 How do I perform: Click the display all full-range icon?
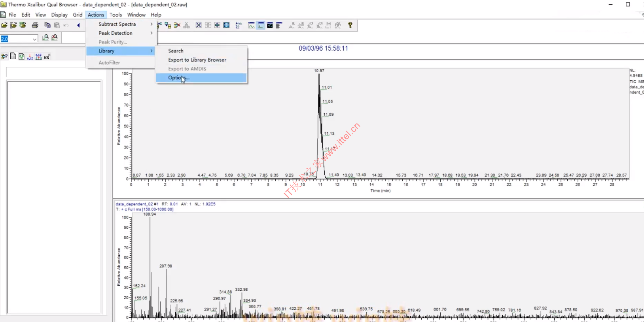tap(227, 25)
